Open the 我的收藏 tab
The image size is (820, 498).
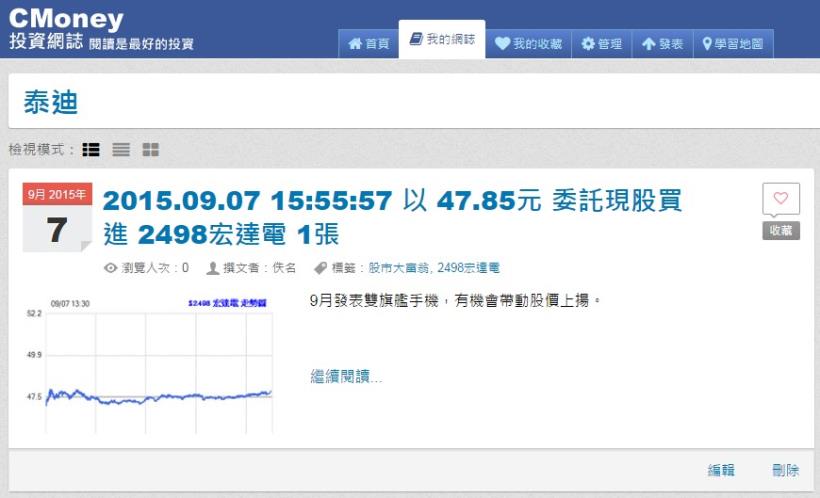528,43
